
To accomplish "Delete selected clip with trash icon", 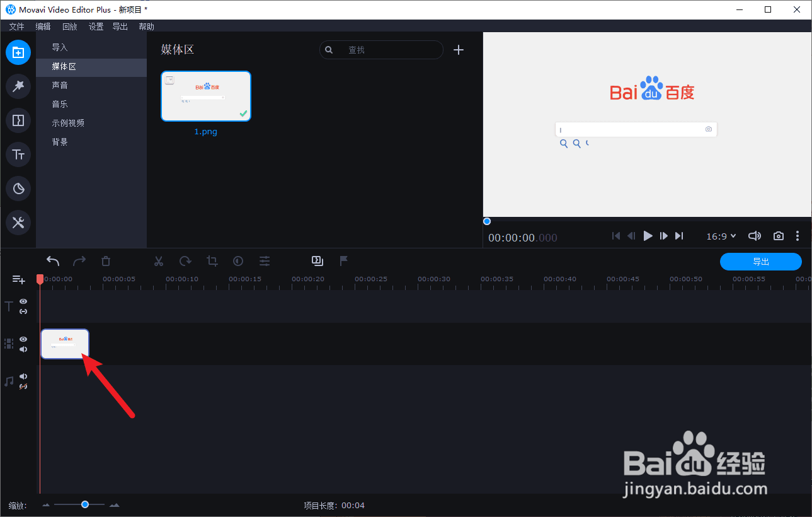I will (106, 261).
